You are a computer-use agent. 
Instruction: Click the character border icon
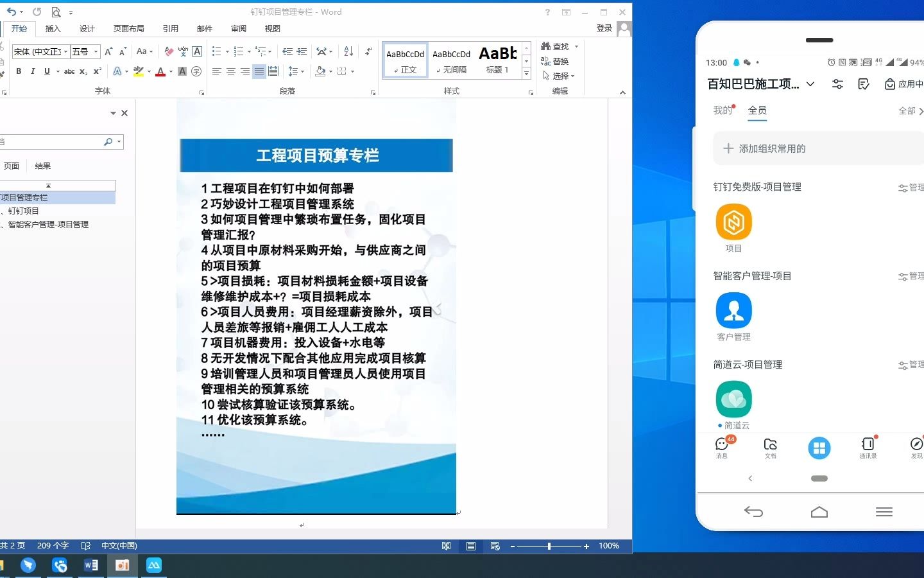click(197, 51)
